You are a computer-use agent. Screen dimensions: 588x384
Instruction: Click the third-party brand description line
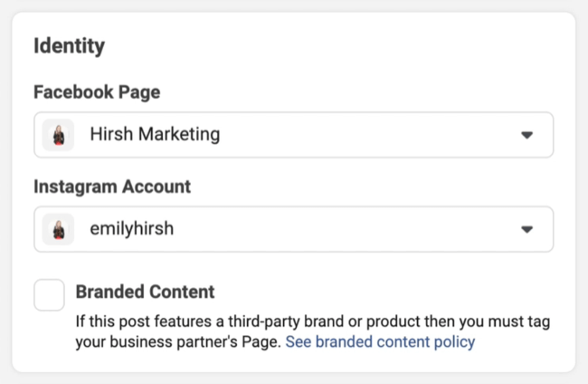[x=312, y=322]
